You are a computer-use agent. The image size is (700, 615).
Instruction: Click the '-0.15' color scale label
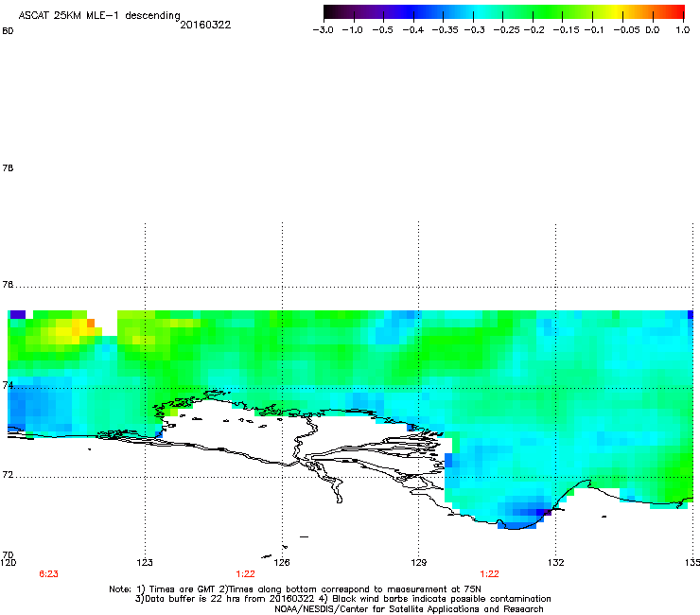pyautogui.click(x=566, y=30)
